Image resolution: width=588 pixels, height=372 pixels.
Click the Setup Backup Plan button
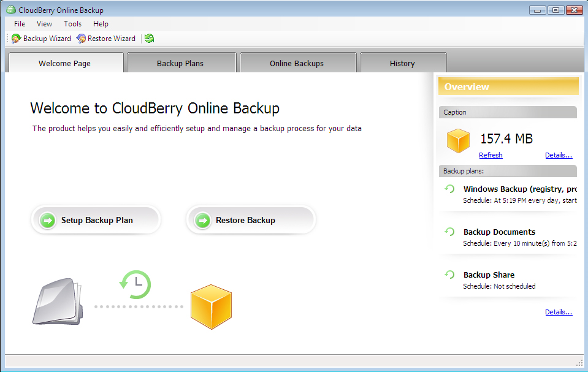96,219
